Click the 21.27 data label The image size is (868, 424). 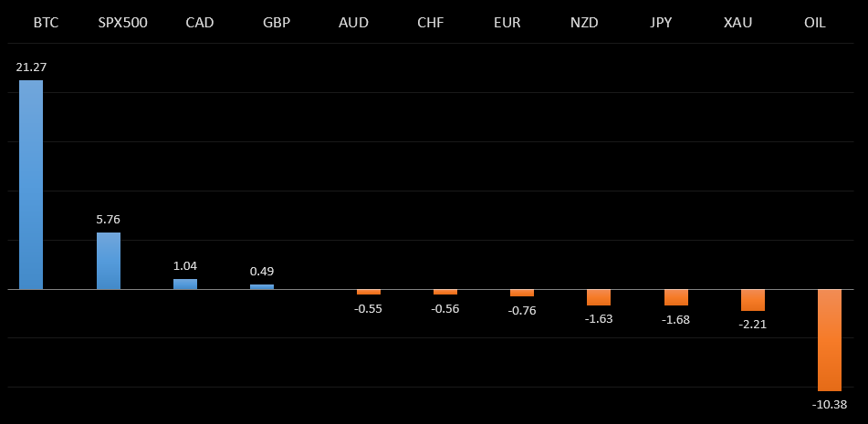pyautogui.click(x=31, y=67)
